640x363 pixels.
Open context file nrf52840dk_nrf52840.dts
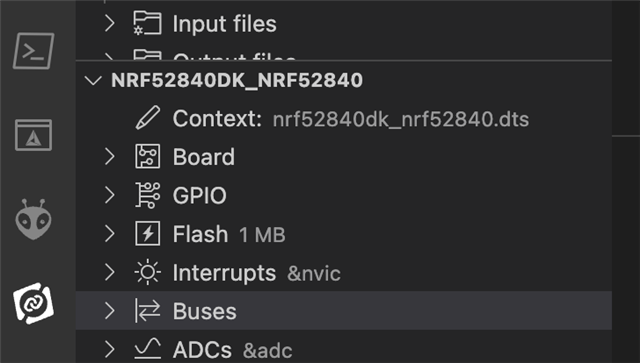(x=401, y=120)
